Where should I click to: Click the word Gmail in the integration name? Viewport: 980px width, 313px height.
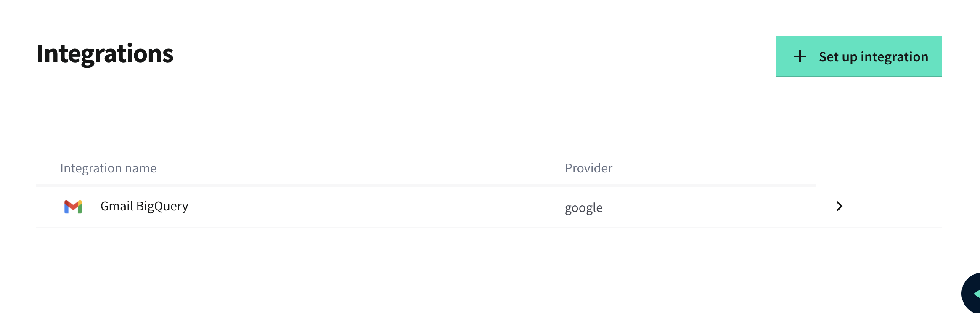point(117,206)
